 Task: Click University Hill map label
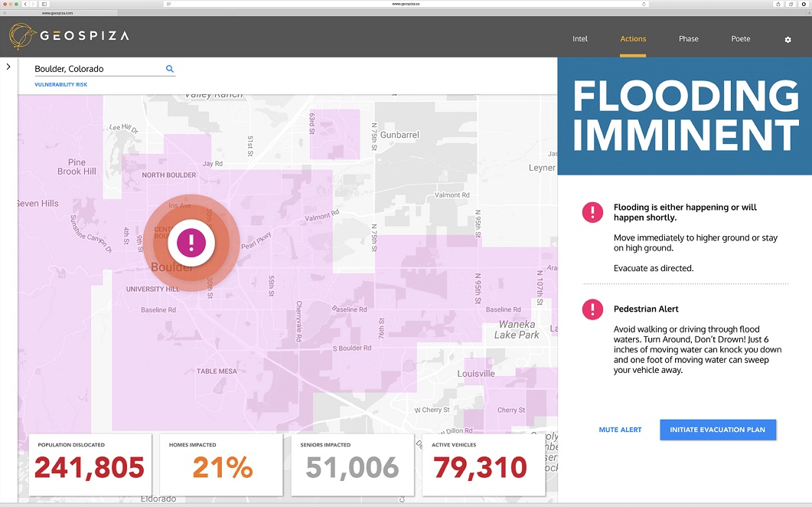pos(153,289)
